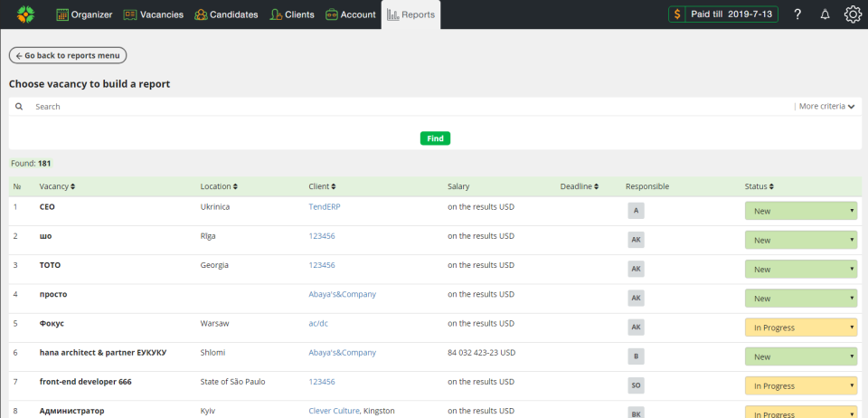Sort table by Client column
Viewport: 868px width, 418px height.
[322, 186]
